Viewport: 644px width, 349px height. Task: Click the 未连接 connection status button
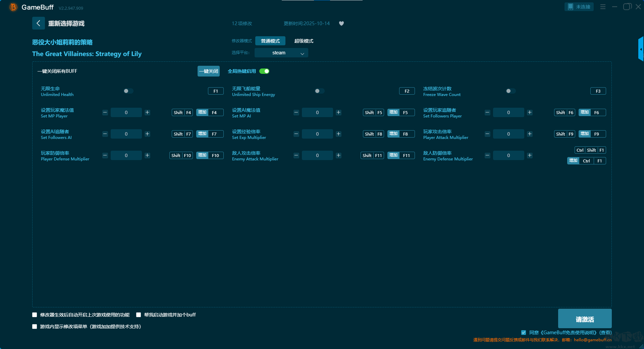(x=579, y=7)
